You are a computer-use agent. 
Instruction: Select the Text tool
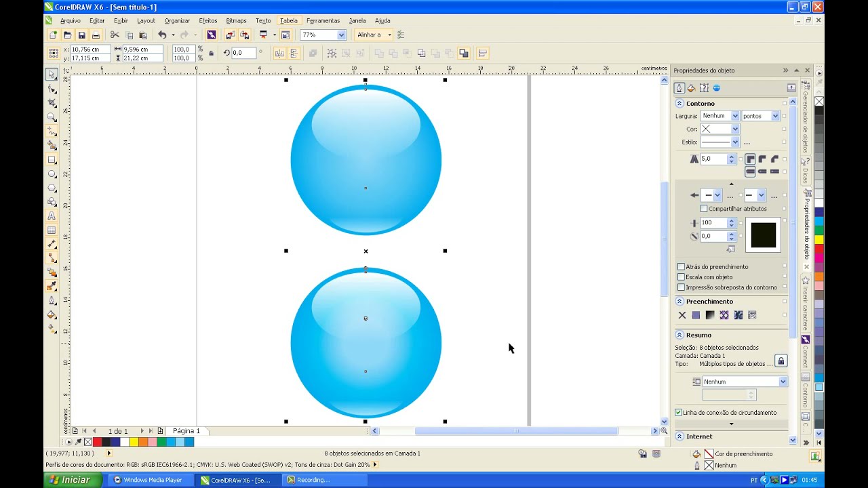[52, 216]
